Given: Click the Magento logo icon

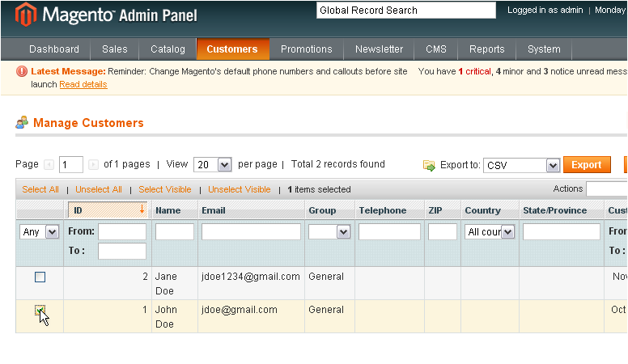Looking at the screenshot, I should [26, 15].
